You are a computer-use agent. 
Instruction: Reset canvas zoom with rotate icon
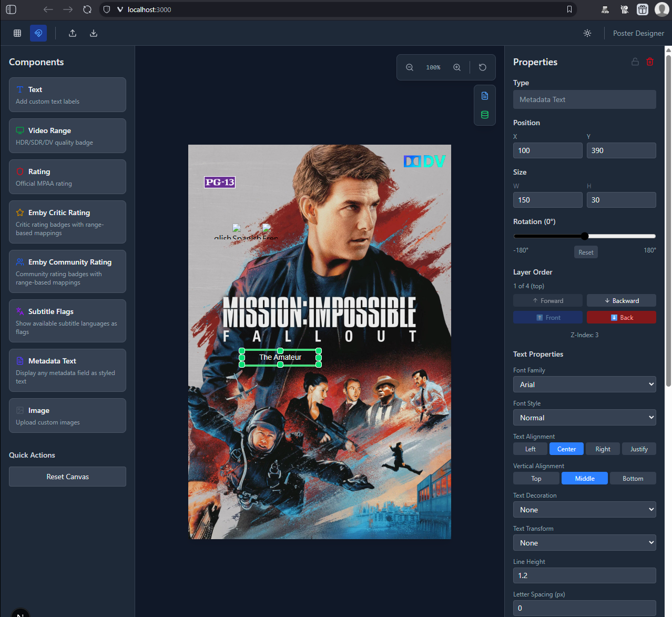(483, 67)
